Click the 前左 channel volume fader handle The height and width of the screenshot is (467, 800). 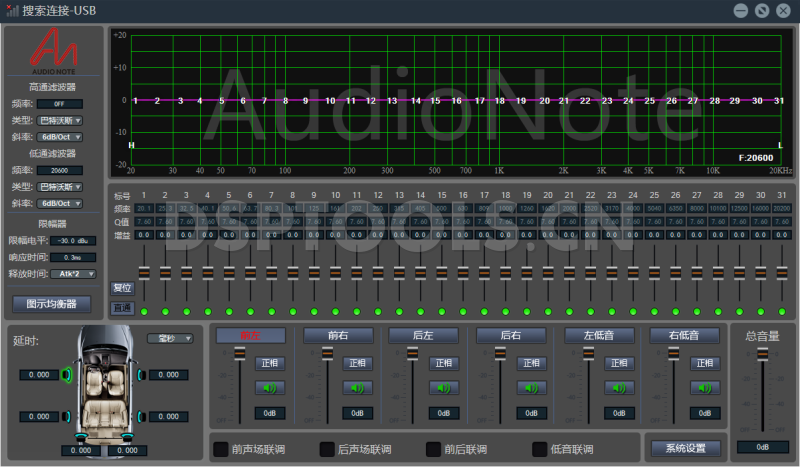click(239, 353)
